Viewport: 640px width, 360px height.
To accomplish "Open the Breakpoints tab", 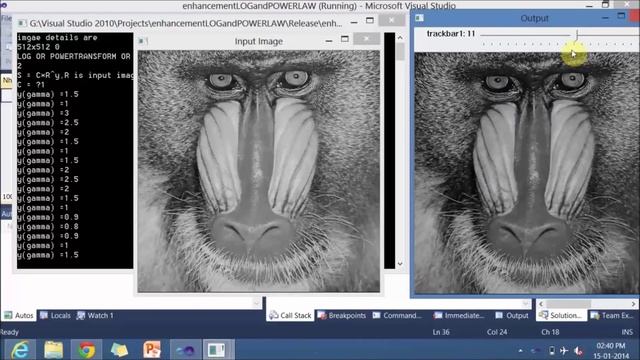I will tap(342, 315).
